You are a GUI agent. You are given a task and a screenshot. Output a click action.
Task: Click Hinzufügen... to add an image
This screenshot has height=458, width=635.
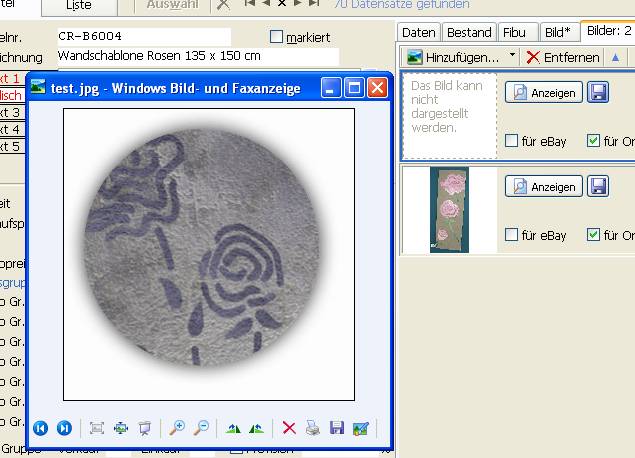456,57
